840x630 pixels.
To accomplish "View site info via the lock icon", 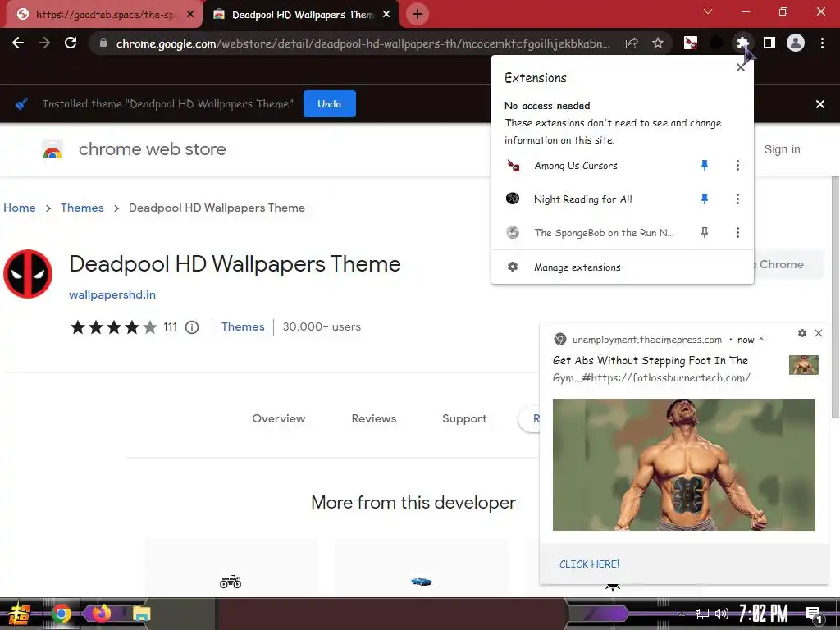I will [103, 43].
